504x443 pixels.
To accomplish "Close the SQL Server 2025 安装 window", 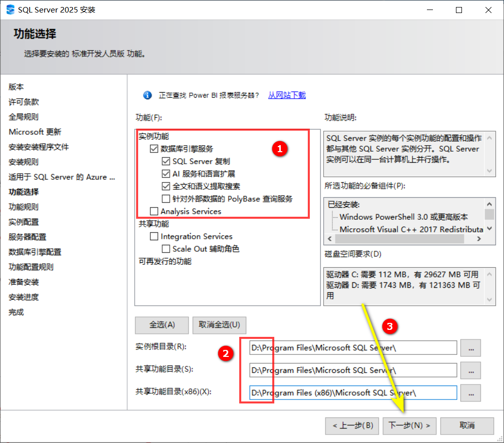I will (488, 10).
